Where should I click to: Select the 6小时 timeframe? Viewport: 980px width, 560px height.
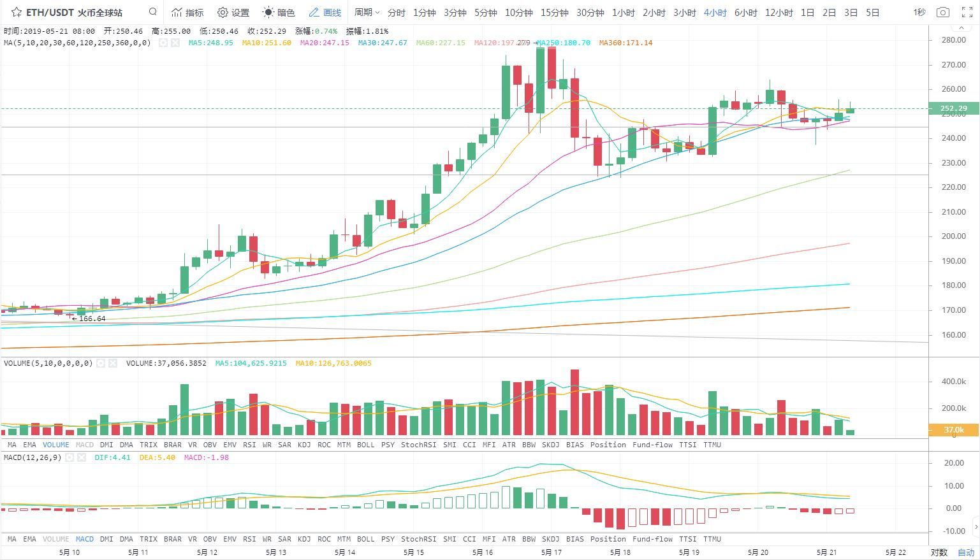coord(745,12)
